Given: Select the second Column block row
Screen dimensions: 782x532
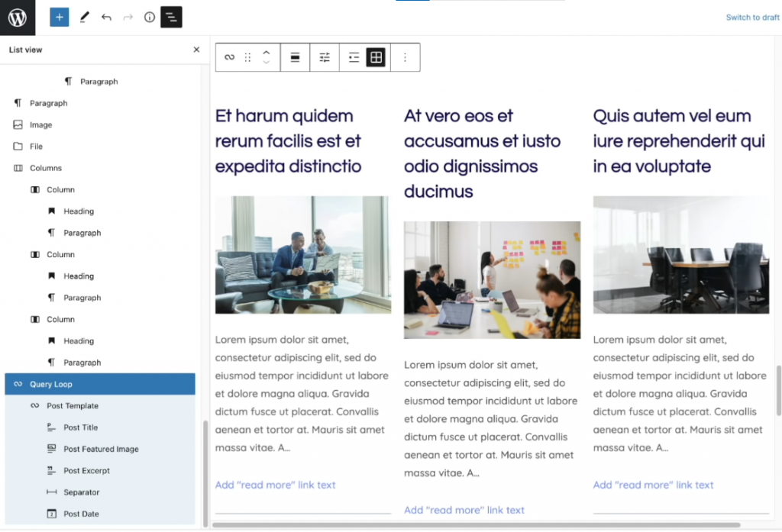Looking at the screenshot, I should (x=100, y=254).
